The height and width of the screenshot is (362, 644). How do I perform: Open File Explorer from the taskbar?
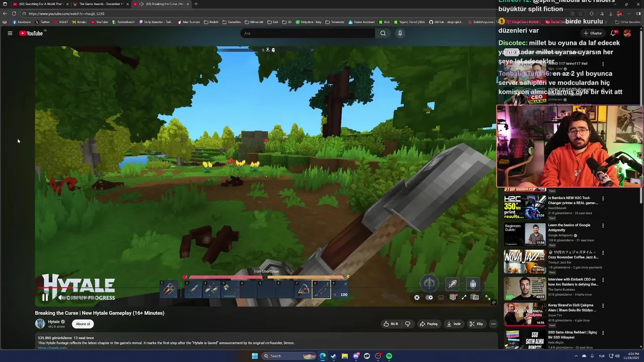(x=345, y=356)
